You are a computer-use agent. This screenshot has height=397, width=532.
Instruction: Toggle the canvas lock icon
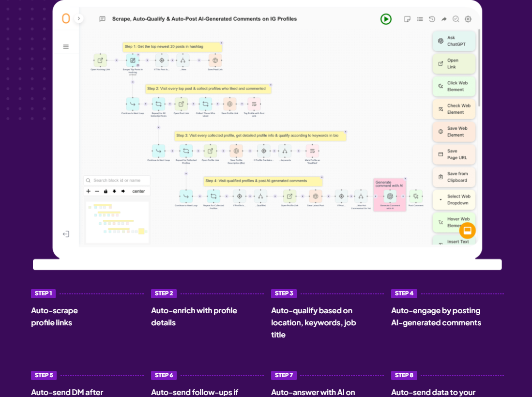(x=106, y=191)
